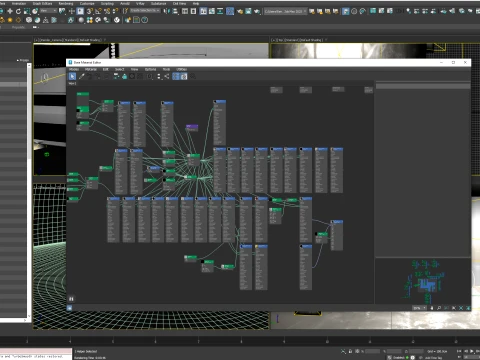Click the Zoom tool in Slate navigation bar
480x360 pixels.
click(x=439, y=308)
